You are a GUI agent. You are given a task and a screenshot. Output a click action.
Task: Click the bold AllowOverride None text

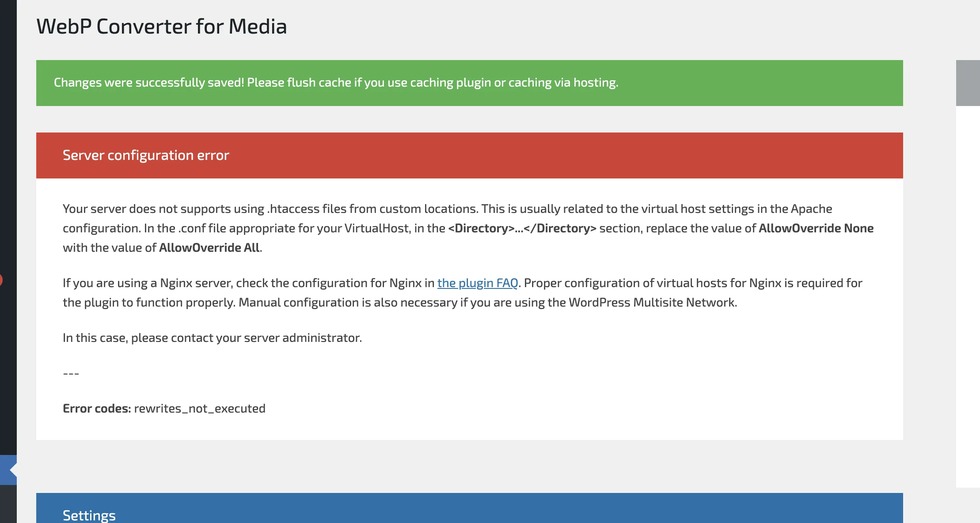[816, 228]
